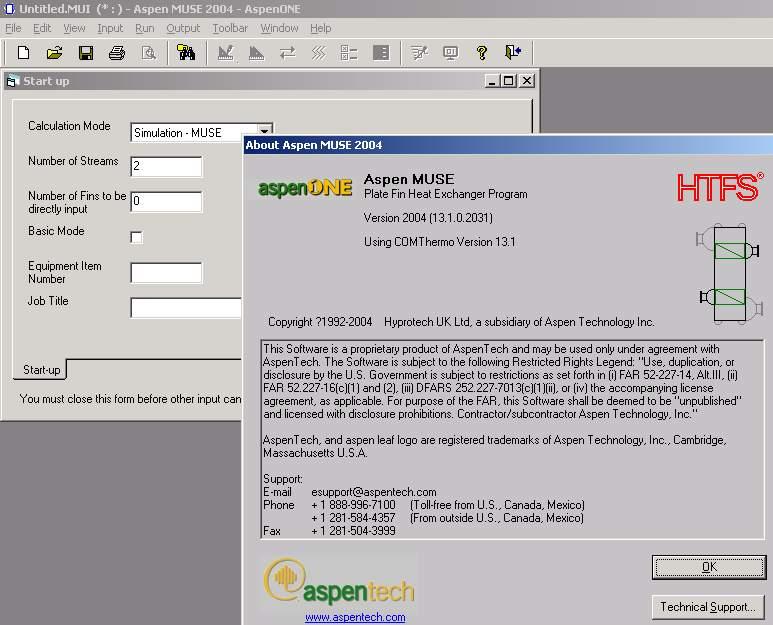
Task: Maximize the Start up window
Action: [x=509, y=81]
